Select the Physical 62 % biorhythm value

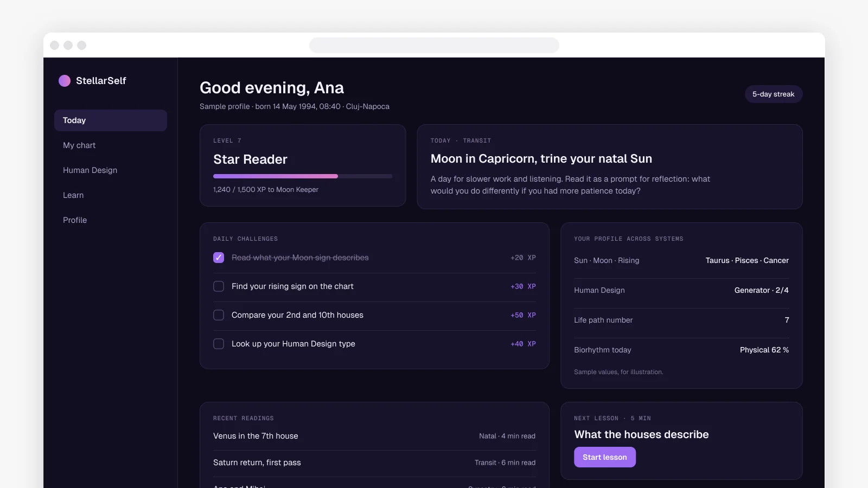point(764,350)
